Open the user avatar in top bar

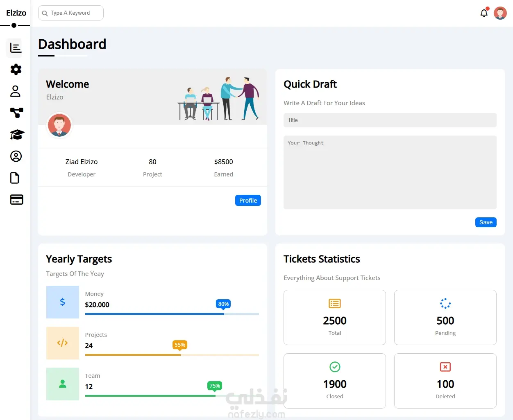[500, 13]
